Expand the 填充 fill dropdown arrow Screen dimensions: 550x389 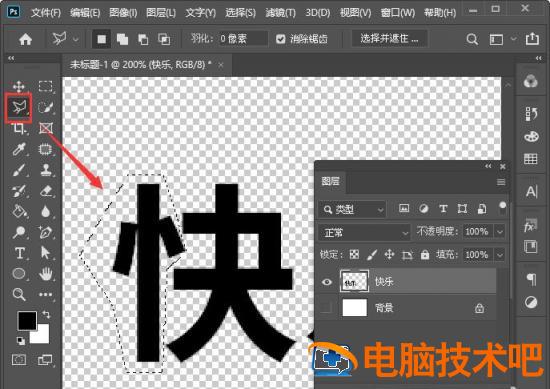[x=500, y=255]
